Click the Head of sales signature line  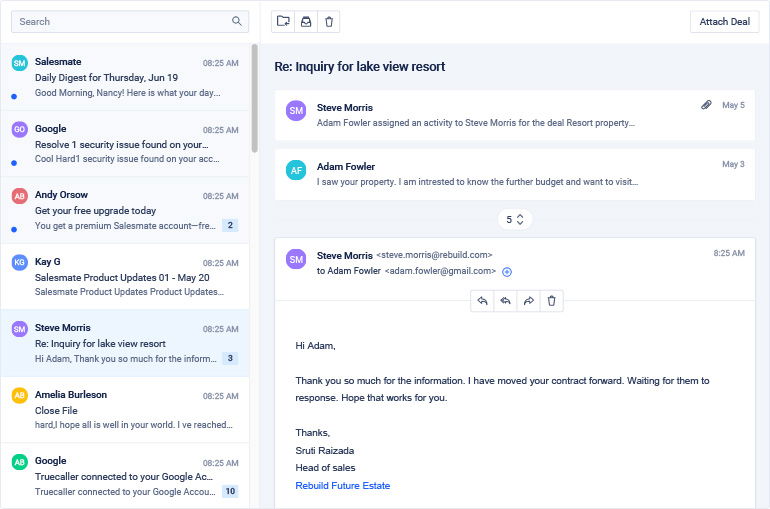(325, 468)
